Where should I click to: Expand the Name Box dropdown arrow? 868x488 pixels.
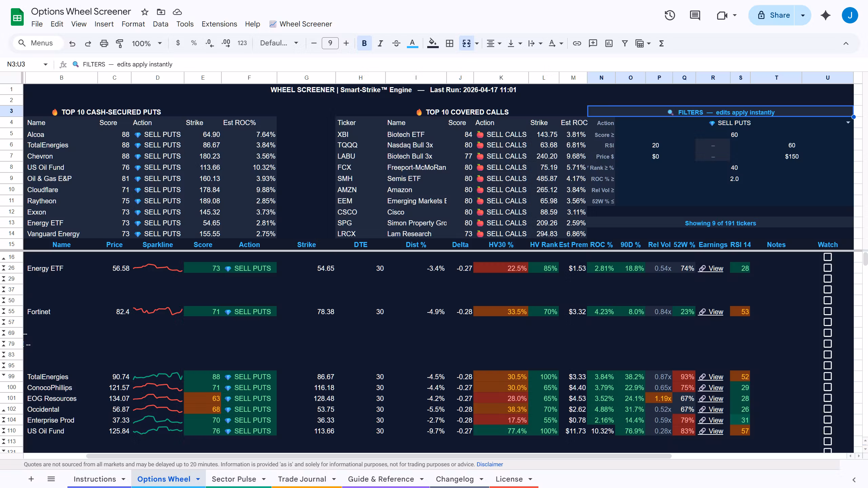click(45, 64)
